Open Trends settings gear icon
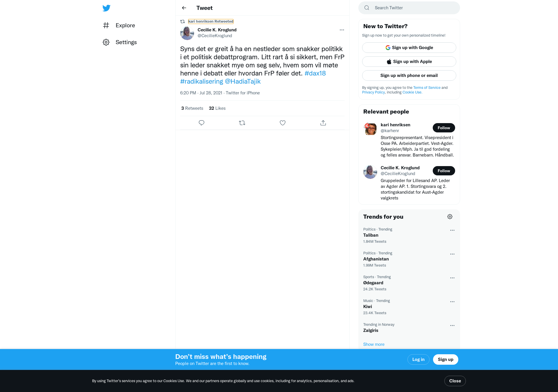This screenshot has width=558, height=392. [x=450, y=217]
